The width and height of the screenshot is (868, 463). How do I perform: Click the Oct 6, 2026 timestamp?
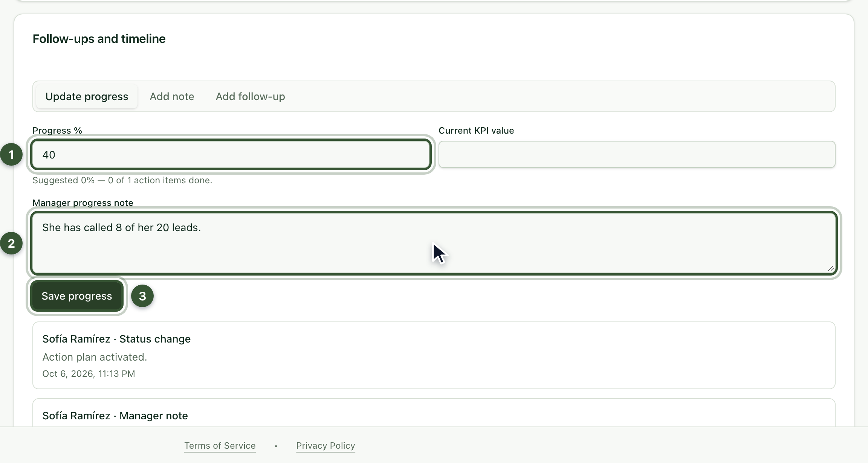tap(89, 373)
